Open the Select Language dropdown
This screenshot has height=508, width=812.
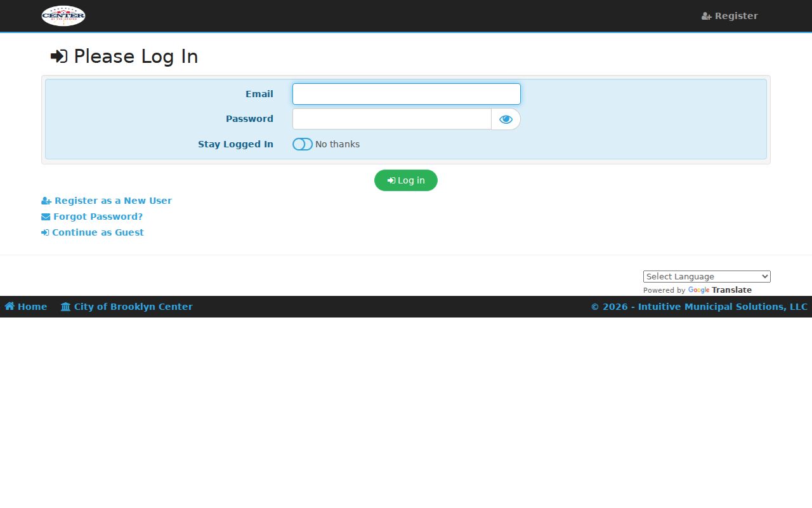[707, 276]
